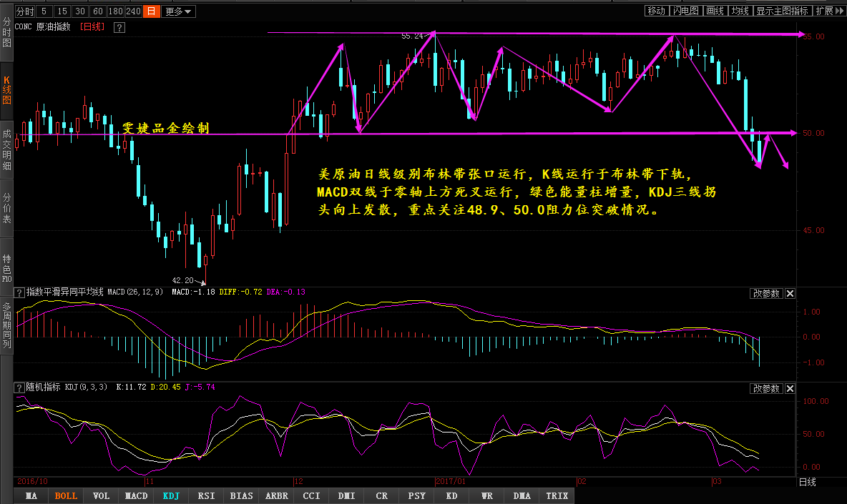Close the MACD indicator panel with X

tap(790, 293)
